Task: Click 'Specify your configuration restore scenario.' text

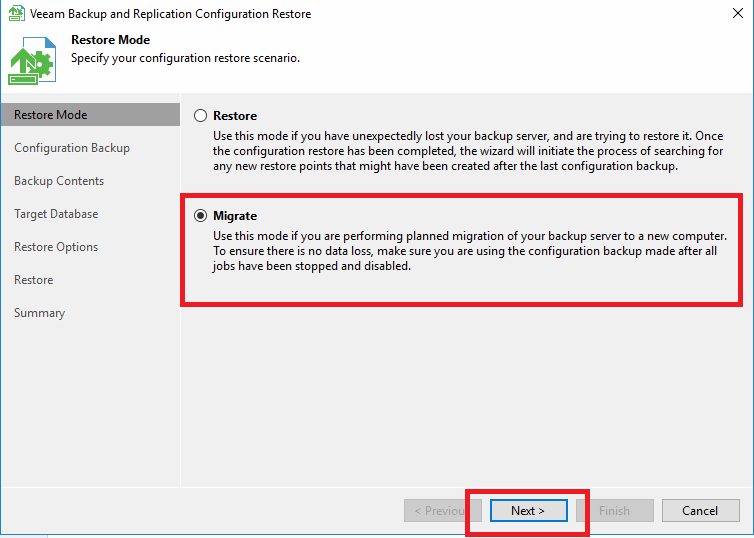Action: click(186, 58)
